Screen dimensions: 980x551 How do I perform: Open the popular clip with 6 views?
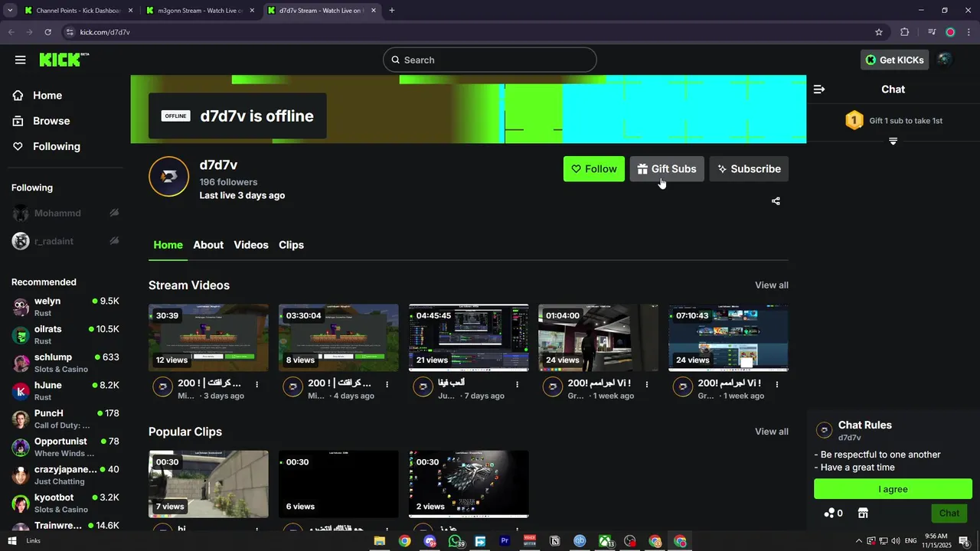tap(338, 484)
